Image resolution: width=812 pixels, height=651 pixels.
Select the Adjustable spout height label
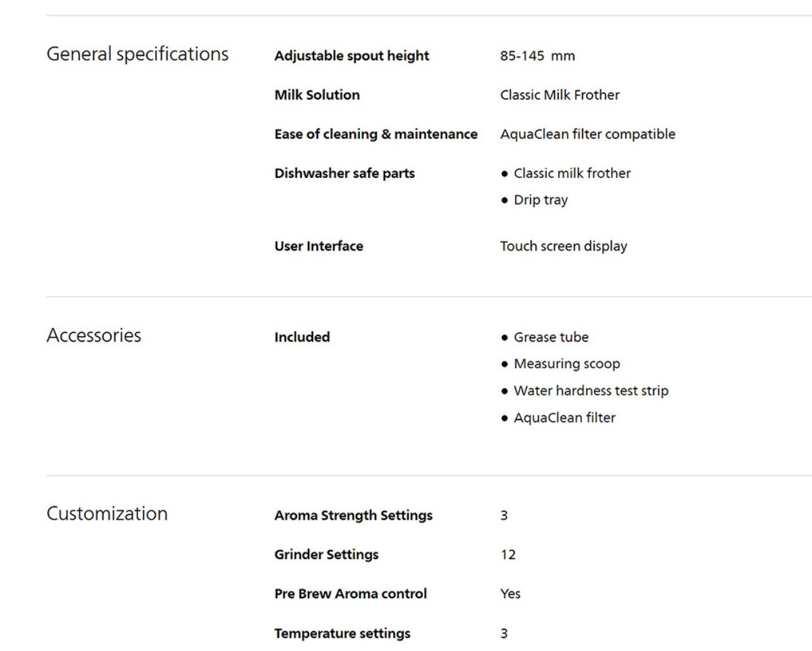[352, 56]
